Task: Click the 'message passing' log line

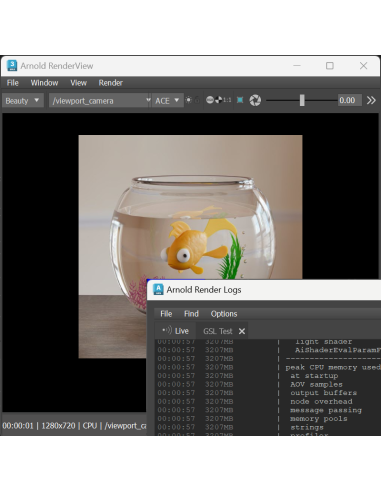Action: pos(326,410)
